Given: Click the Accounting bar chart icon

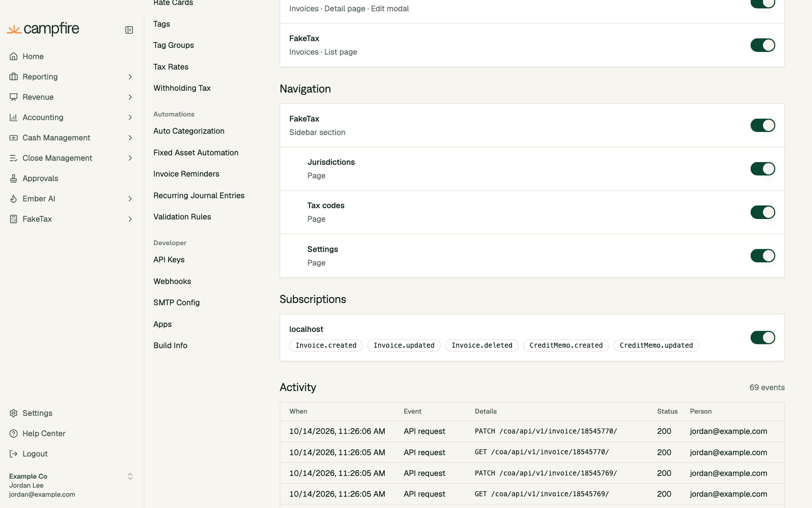Looking at the screenshot, I should coord(14,117).
